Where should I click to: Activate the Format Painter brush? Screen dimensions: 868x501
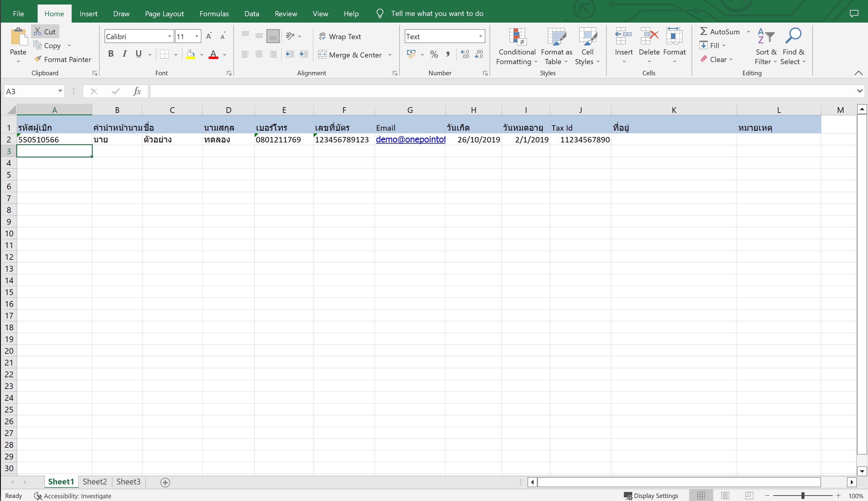point(62,60)
